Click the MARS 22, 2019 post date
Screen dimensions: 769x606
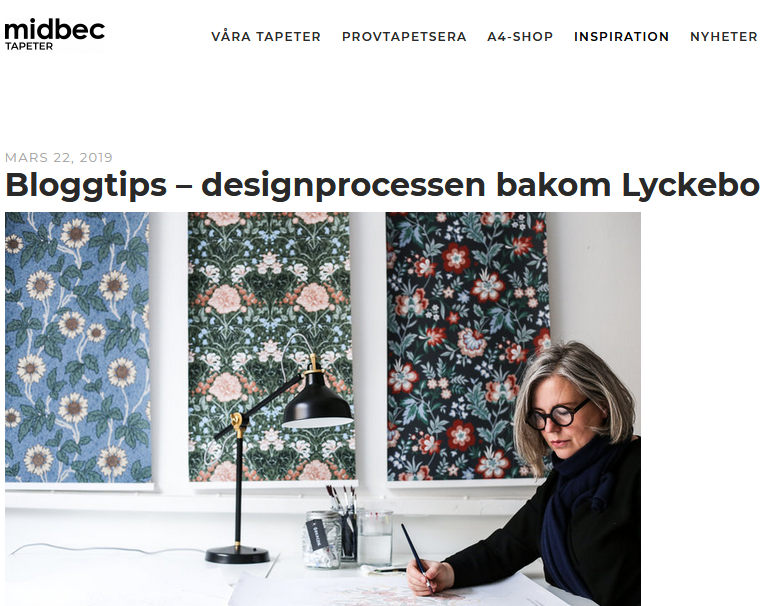59,157
